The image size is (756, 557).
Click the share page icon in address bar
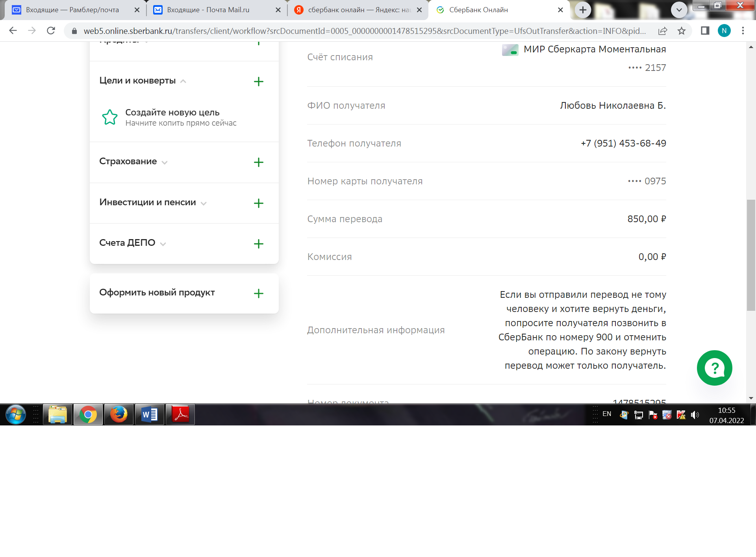(x=663, y=31)
